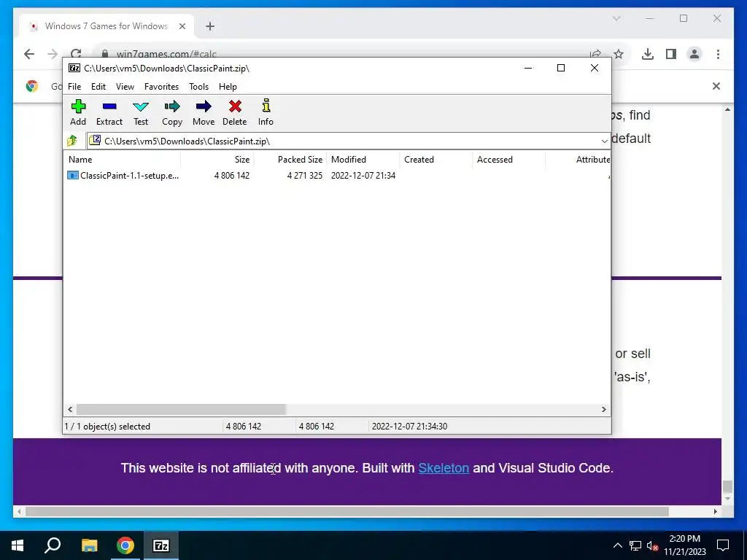Open the Skeleton link in Chrome page
747x560 pixels.
[444, 468]
